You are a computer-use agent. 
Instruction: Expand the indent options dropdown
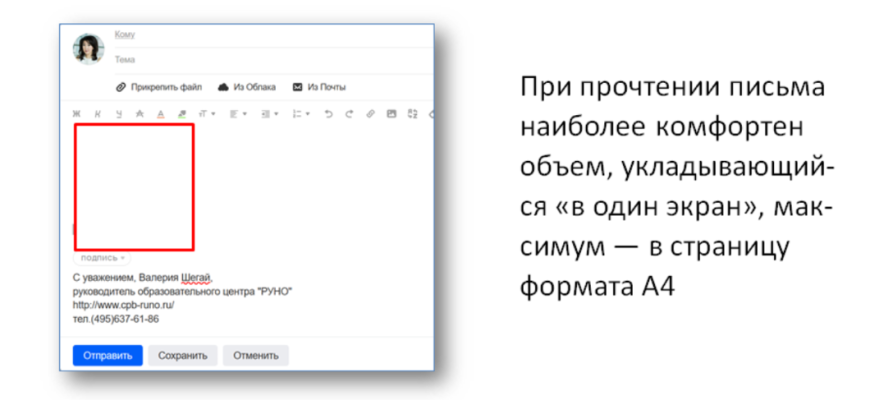click(268, 114)
